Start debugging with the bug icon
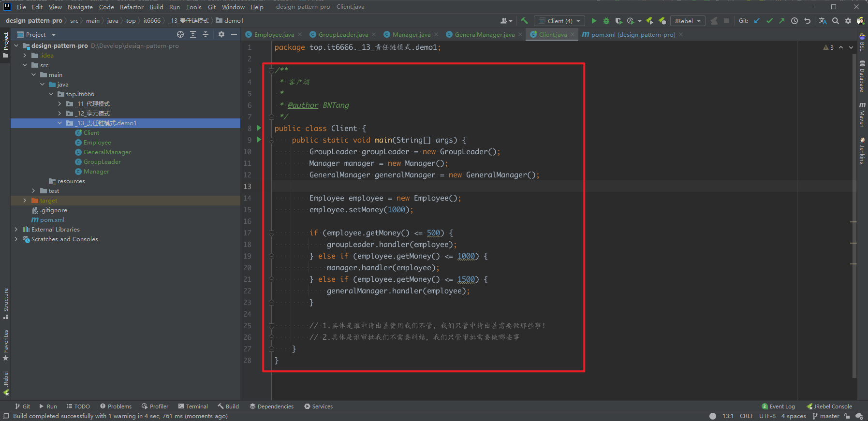Image resolution: width=868 pixels, height=421 pixels. point(606,21)
